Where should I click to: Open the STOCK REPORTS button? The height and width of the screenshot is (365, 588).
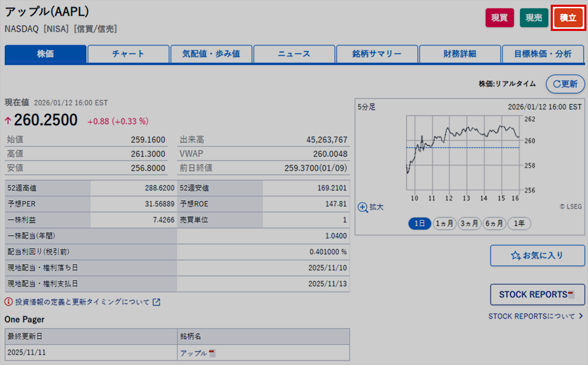pyautogui.click(x=537, y=295)
